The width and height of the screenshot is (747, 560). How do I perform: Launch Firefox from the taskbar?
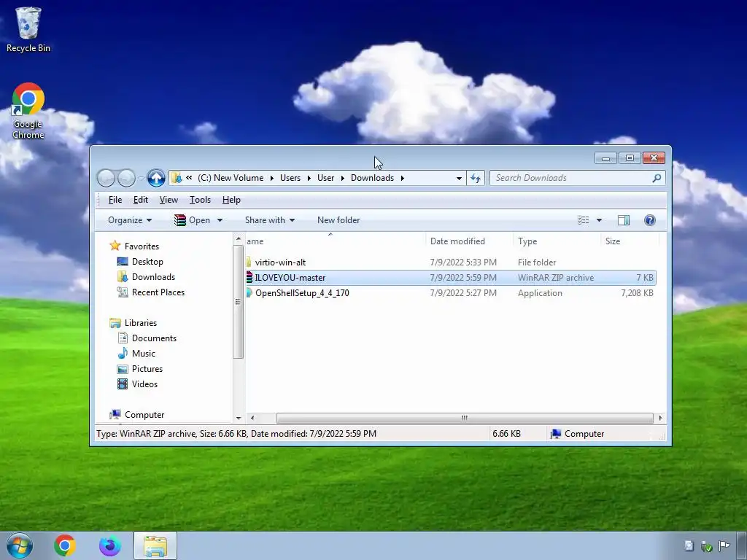pyautogui.click(x=110, y=545)
